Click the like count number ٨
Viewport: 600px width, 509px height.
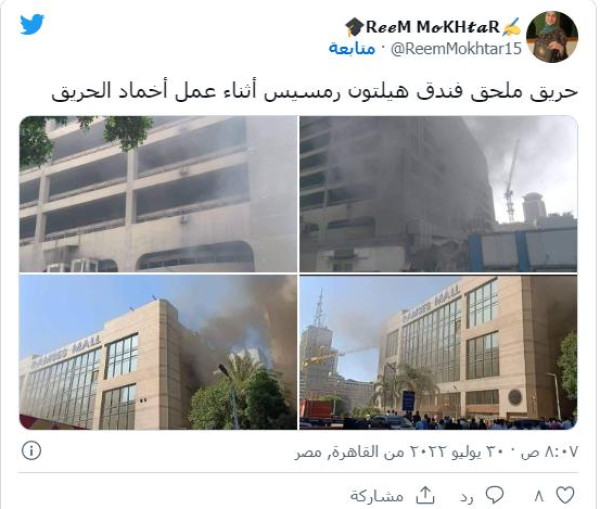coord(539,496)
